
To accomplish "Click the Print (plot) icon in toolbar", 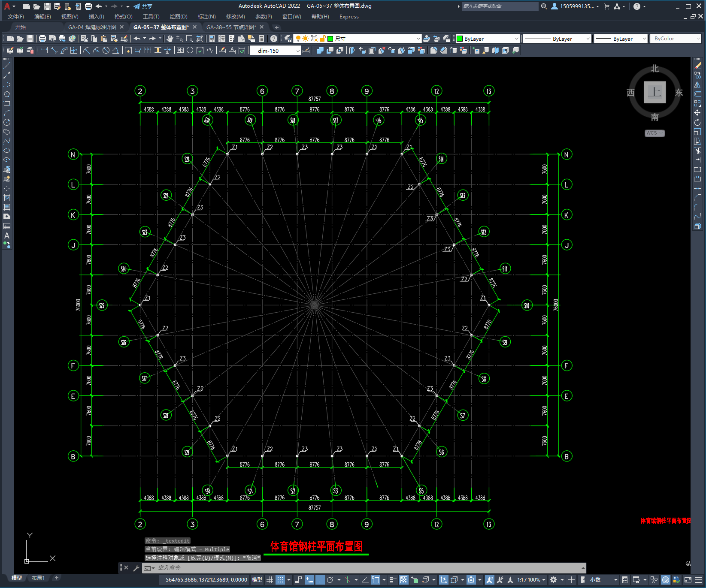I will [42, 39].
